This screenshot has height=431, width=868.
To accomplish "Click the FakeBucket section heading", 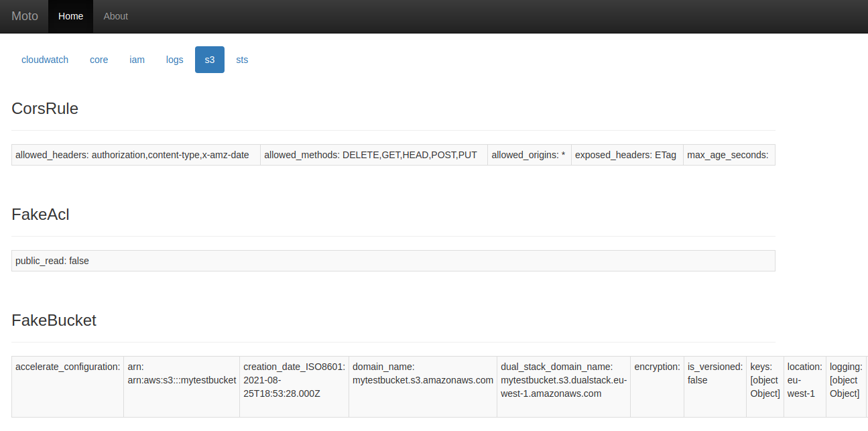I will click(x=53, y=320).
